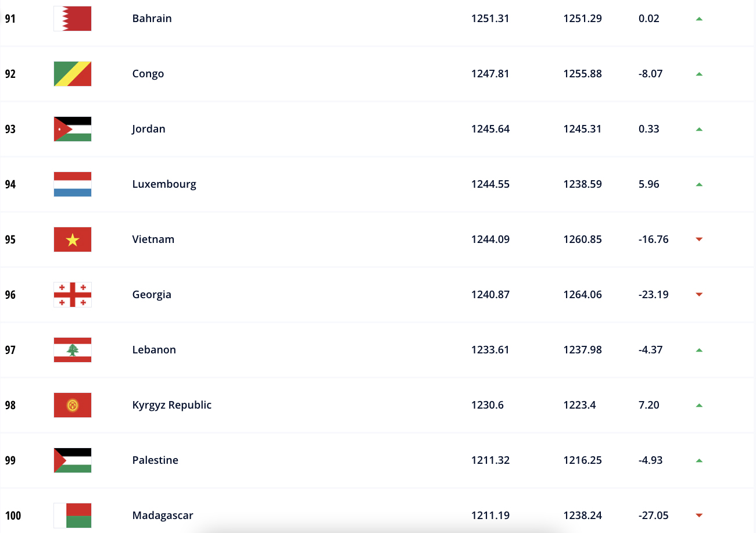Click the Madagascar flag icon
The width and height of the screenshot is (756, 533).
(x=73, y=516)
